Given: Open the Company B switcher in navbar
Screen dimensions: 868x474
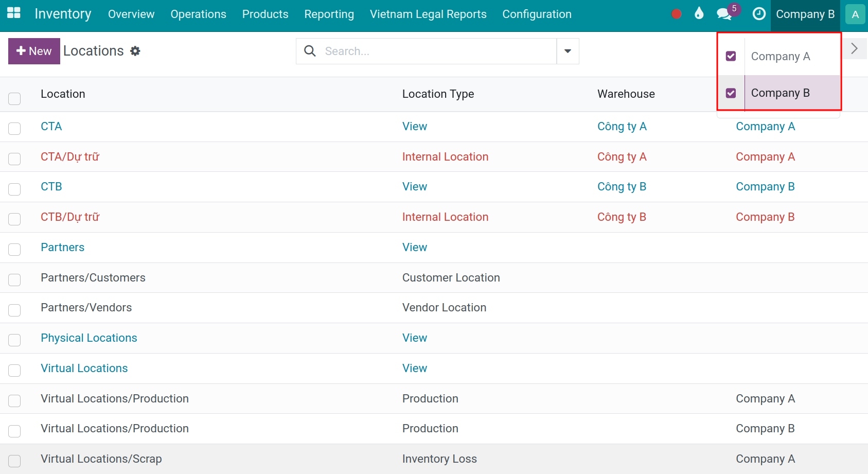Looking at the screenshot, I should tap(805, 14).
